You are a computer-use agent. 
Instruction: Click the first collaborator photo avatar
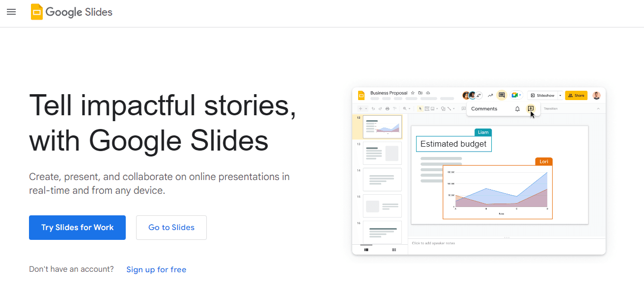466,95
